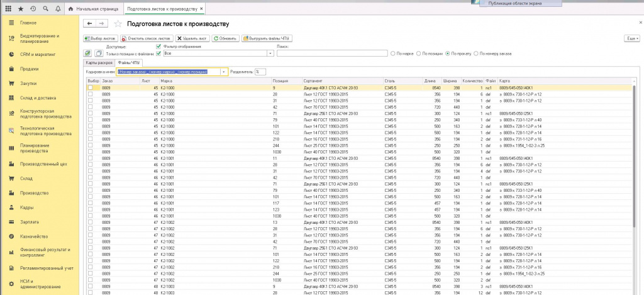The height and width of the screenshot is (295, 644).
Task: Click into the Поиск input field
Action: pyautogui.click(x=332, y=53)
